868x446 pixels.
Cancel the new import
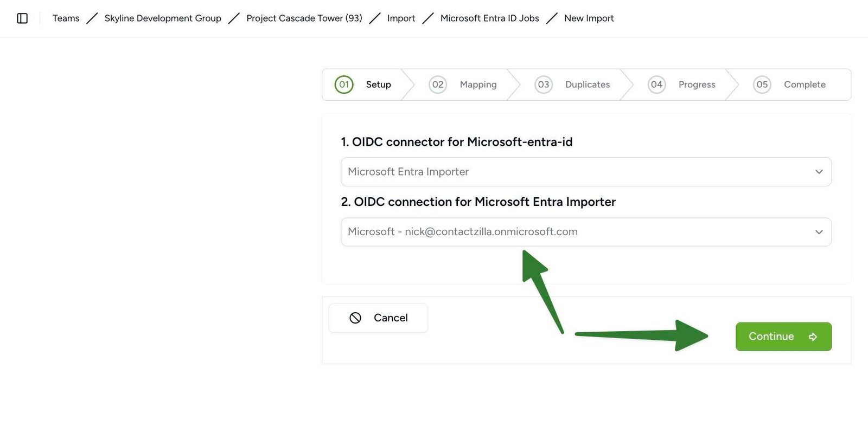378,318
